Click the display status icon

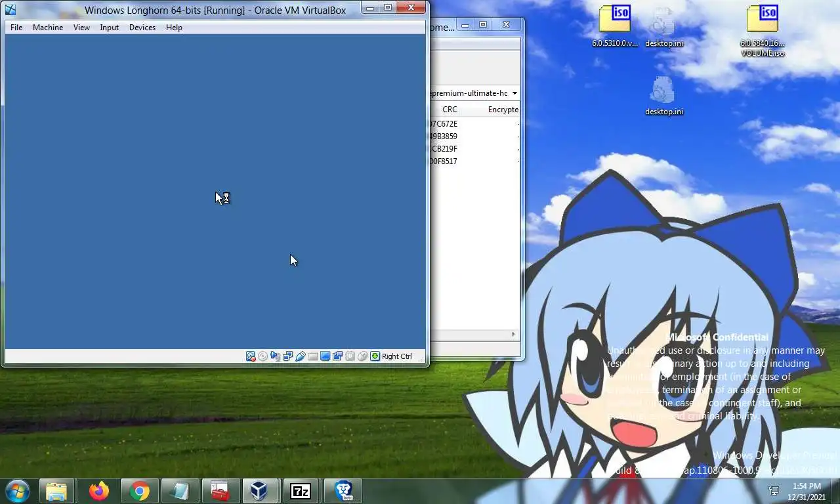tap(325, 356)
